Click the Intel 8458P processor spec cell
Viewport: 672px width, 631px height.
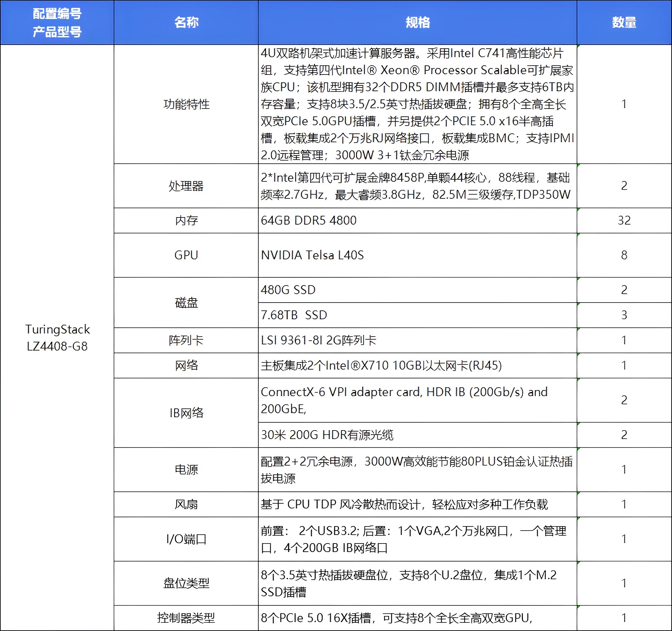click(418, 186)
